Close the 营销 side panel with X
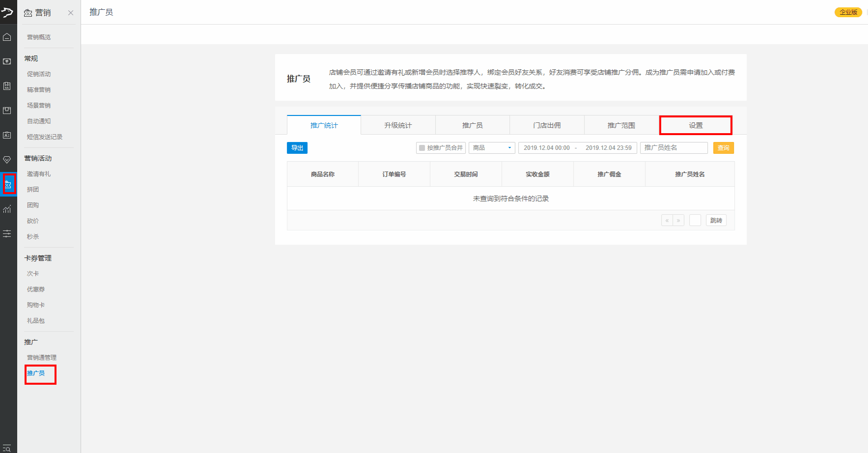 [71, 13]
